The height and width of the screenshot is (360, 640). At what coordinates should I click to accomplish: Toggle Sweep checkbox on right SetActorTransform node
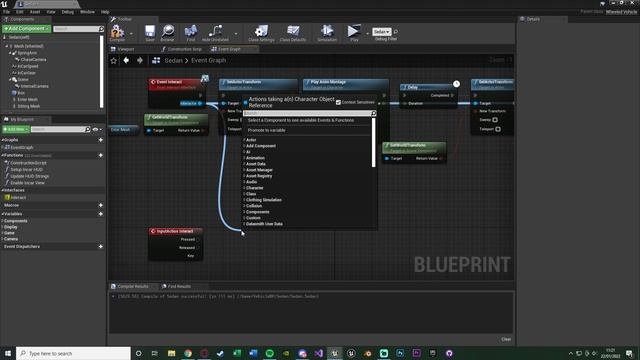495,120
